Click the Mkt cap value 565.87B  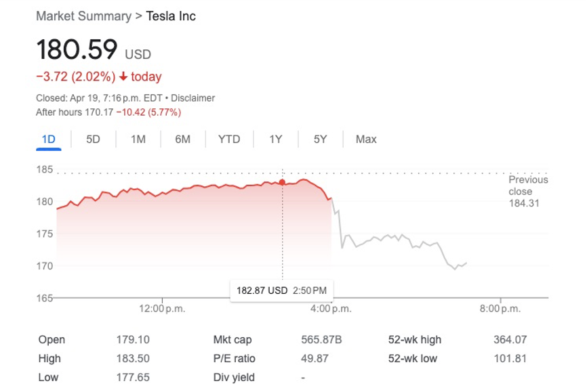coord(323,340)
